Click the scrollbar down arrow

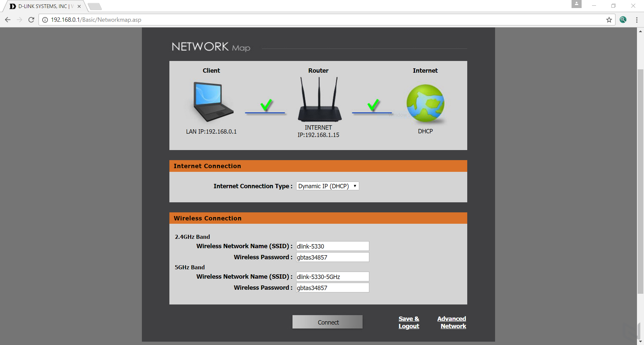tap(640, 342)
